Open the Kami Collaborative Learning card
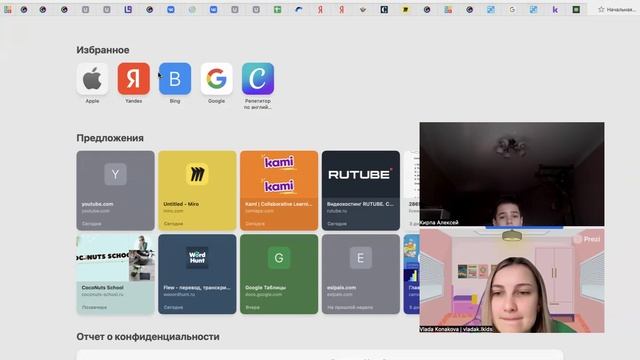The image size is (640, 360). pos(279,191)
